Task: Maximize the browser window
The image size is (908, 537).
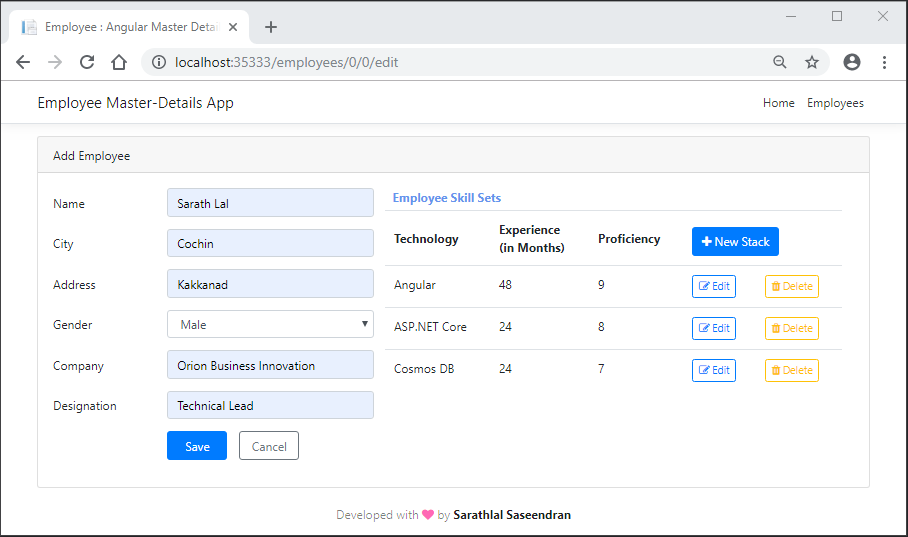Action: [x=837, y=16]
